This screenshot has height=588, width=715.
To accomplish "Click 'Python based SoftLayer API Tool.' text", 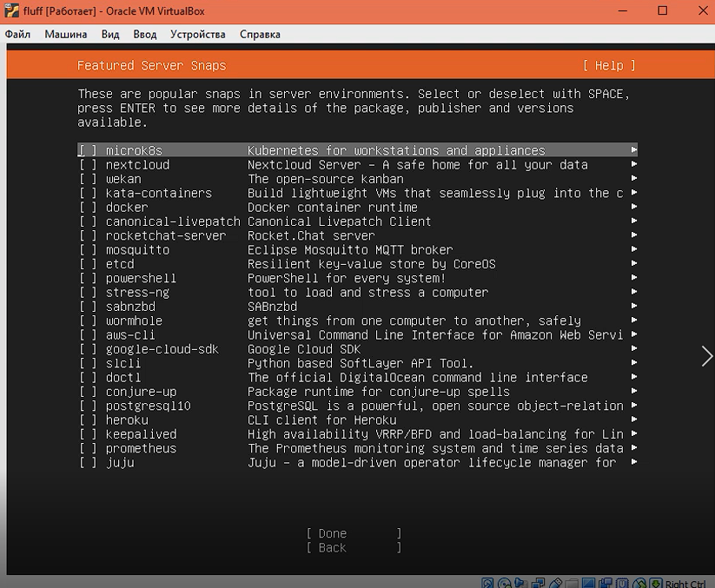I will coord(361,363).
